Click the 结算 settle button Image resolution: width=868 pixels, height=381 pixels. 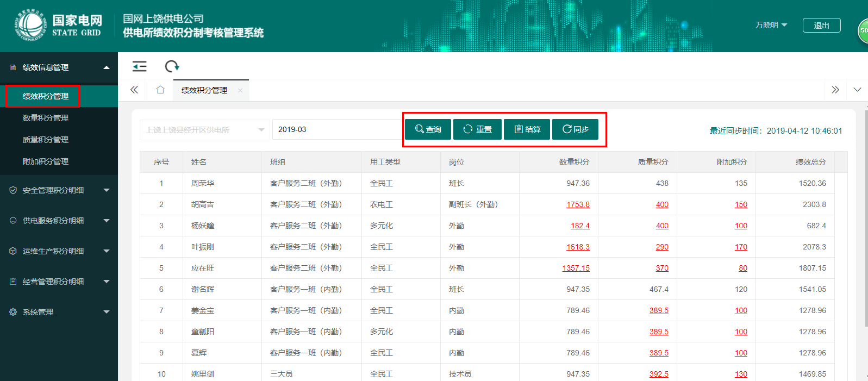(x=527, y=129)
